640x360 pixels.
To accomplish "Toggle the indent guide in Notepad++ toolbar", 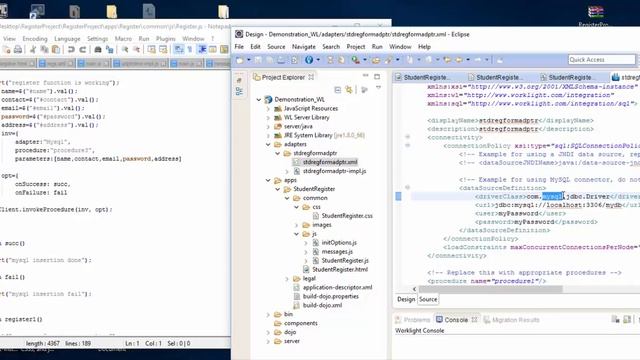I will 202,49.
